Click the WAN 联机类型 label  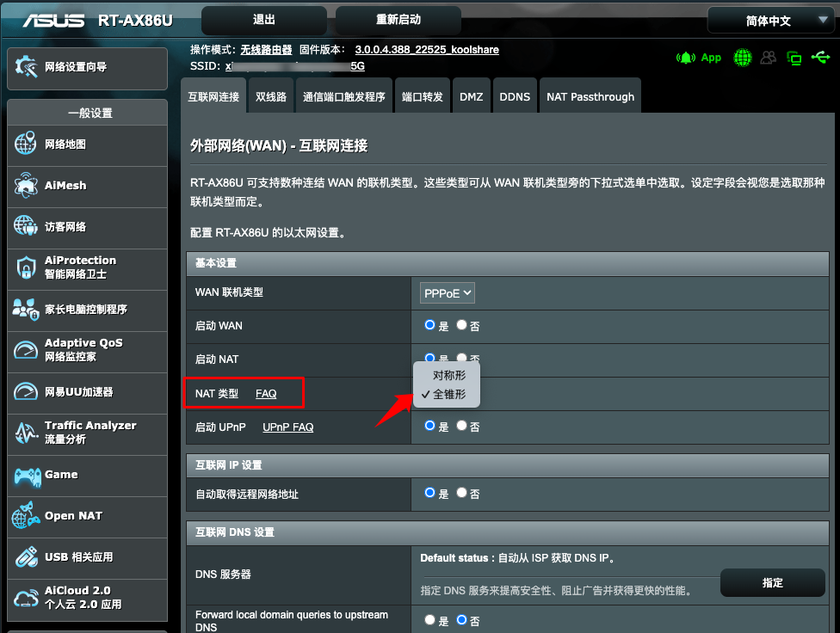(x=229, y=292)
